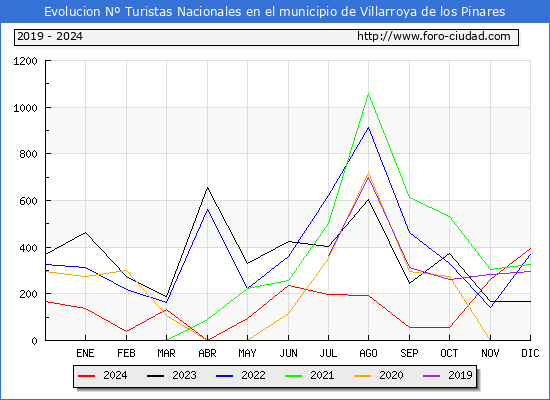The width and height of the screenshot is (550, 400).
Task: Click the FEB month axis label
Action: pos(126,353)
